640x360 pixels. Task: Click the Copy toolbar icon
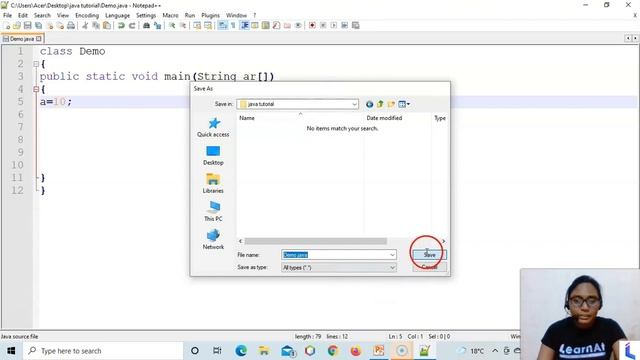[96, 25]
